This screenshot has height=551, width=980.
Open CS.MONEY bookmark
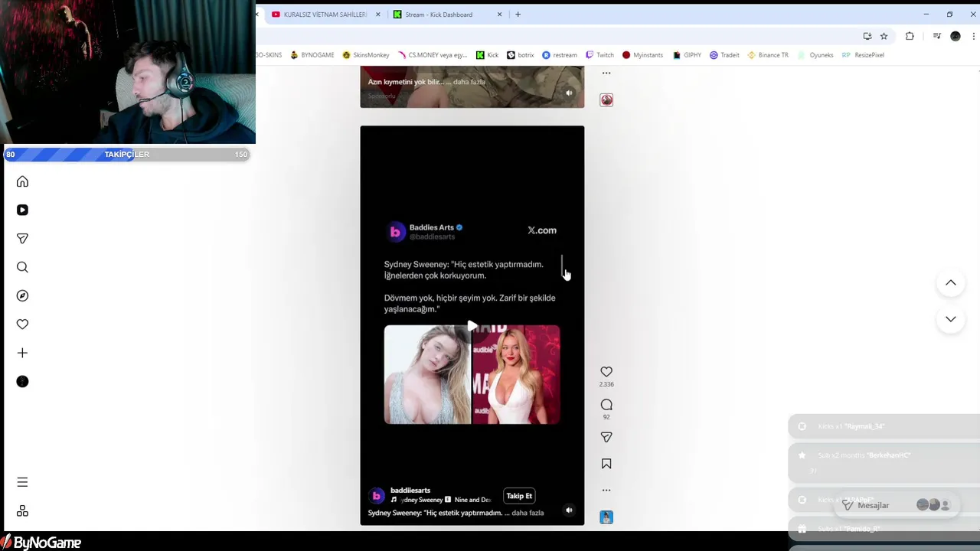tap(432, 55)
